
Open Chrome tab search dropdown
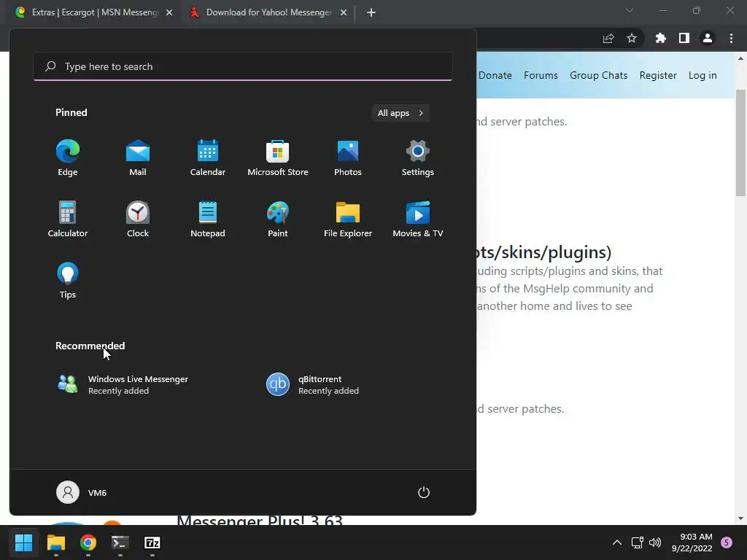[630, 10]
